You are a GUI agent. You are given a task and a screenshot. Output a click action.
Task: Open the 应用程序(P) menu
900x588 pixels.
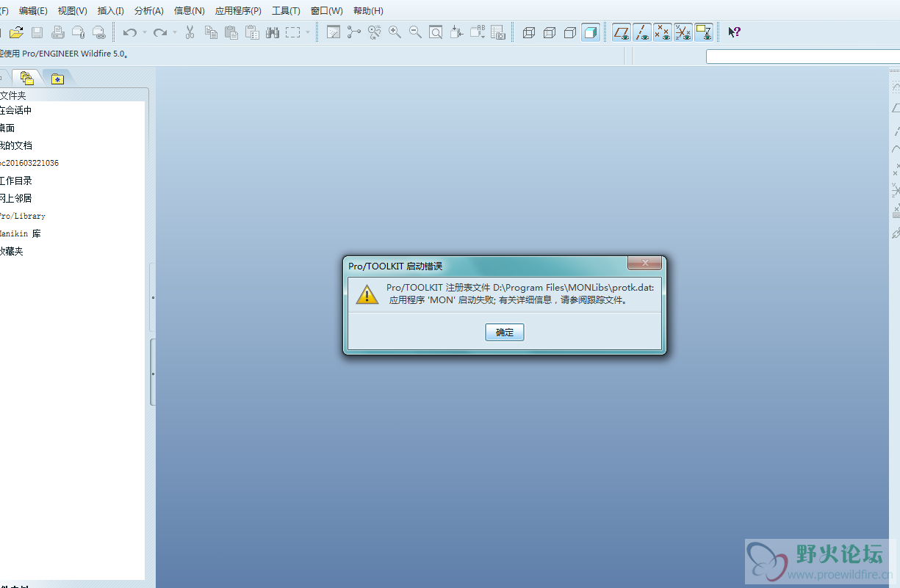coord(238,11)
